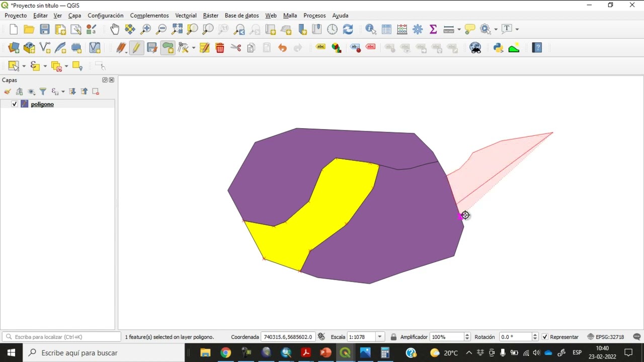
Task: Select the Pan Map hand tool
Action: click(x=115, y=29)
